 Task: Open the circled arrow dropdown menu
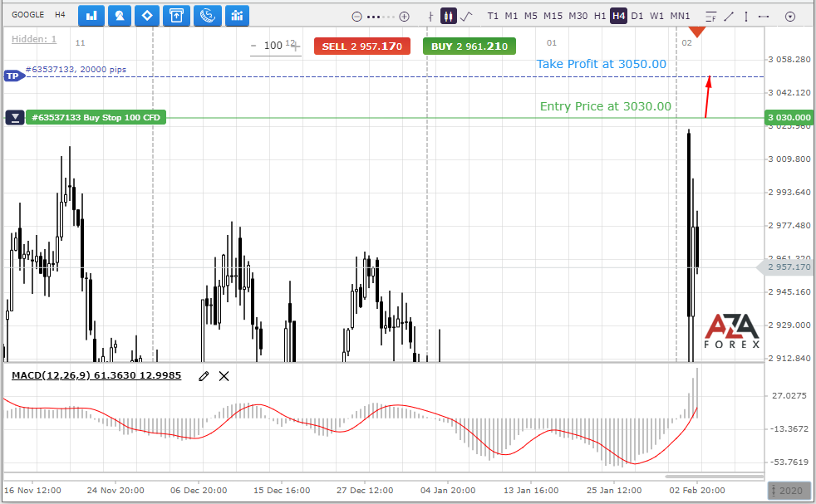tap(790, 17)
